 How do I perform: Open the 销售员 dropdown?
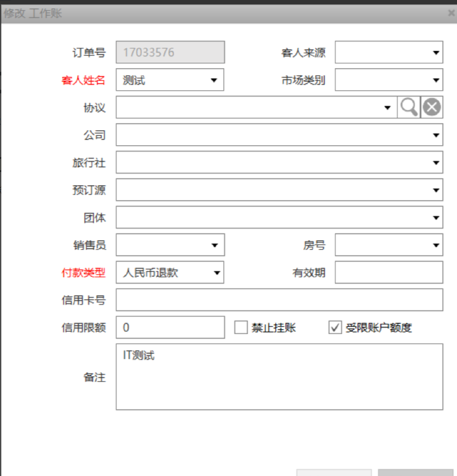coord(214,245)
